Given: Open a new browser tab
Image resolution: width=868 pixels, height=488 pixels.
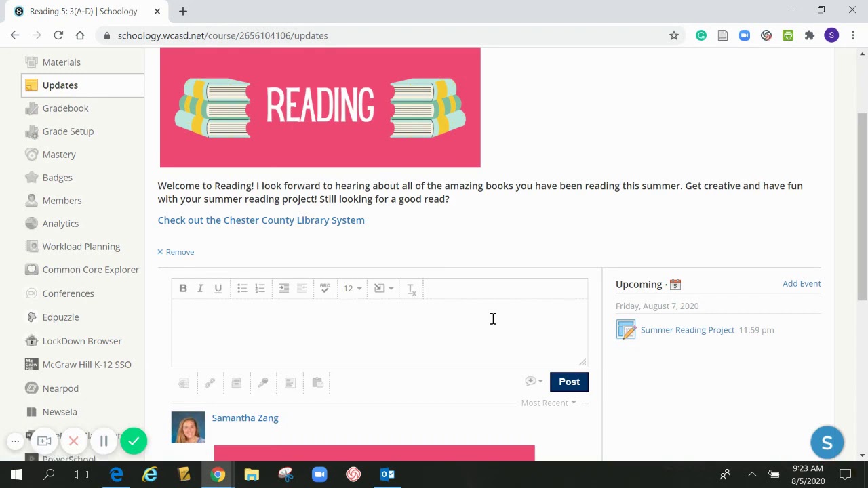Looking at the screenshot, I should pyautogui.click(x=183, y=11).
